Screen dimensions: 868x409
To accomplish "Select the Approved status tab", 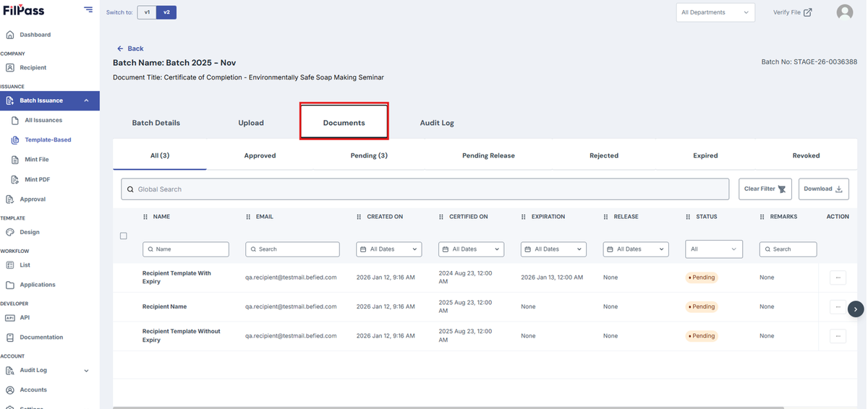I will (260, 155).
